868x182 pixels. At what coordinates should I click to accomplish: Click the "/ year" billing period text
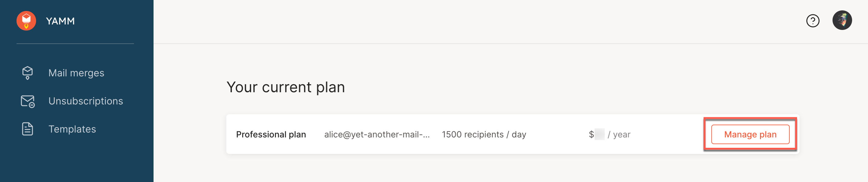point(619,135)
